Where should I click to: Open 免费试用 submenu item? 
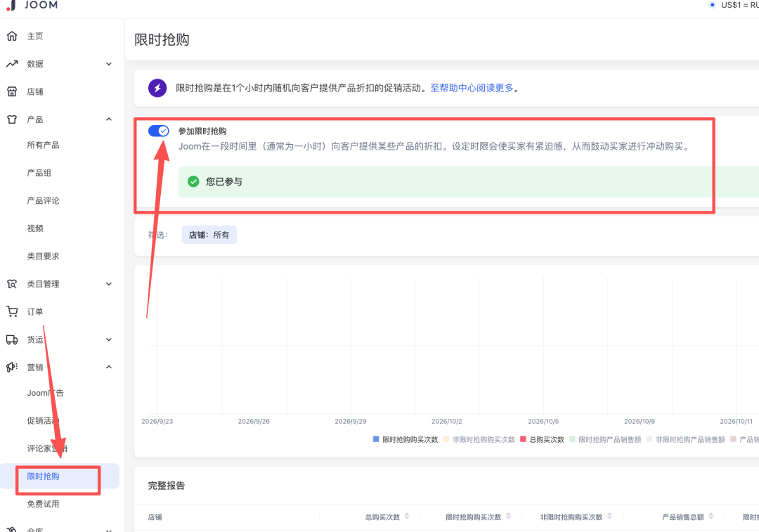click(x=43, y=504)
